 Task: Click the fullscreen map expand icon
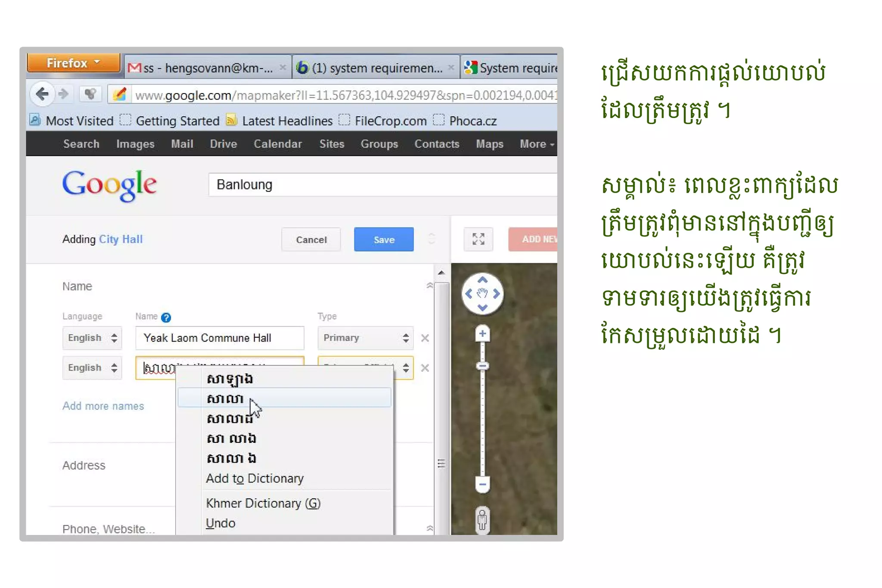[478, 239]
